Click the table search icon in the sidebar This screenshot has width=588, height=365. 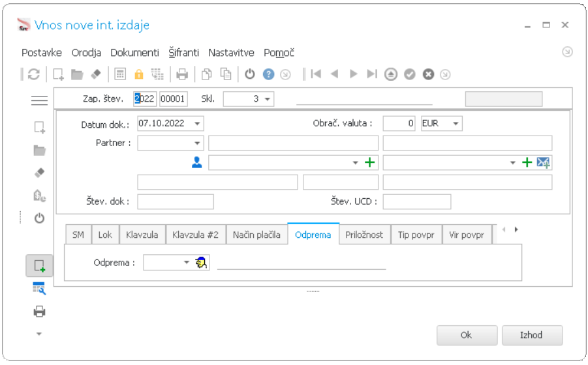39,288
